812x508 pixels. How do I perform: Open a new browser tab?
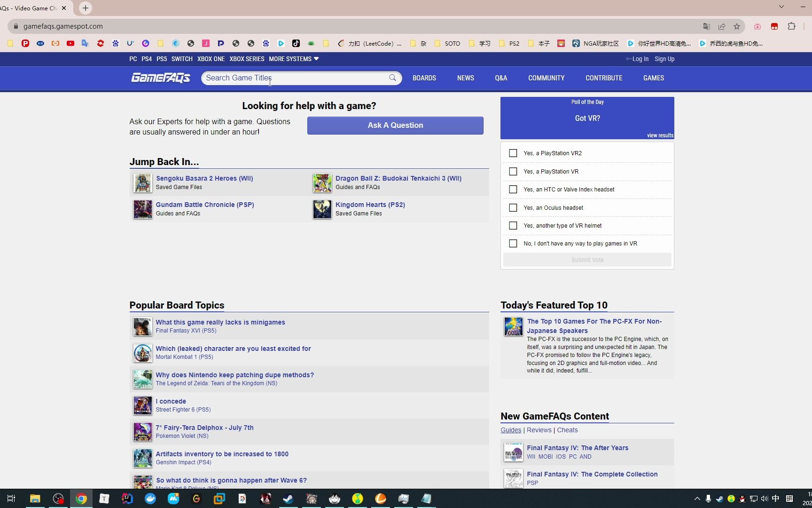point(86,8)
